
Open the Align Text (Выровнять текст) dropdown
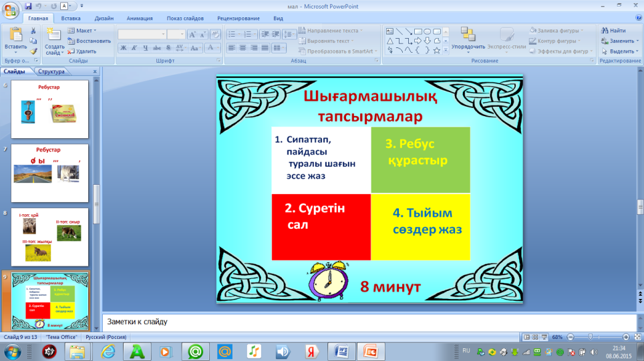(x=326, y=41)
